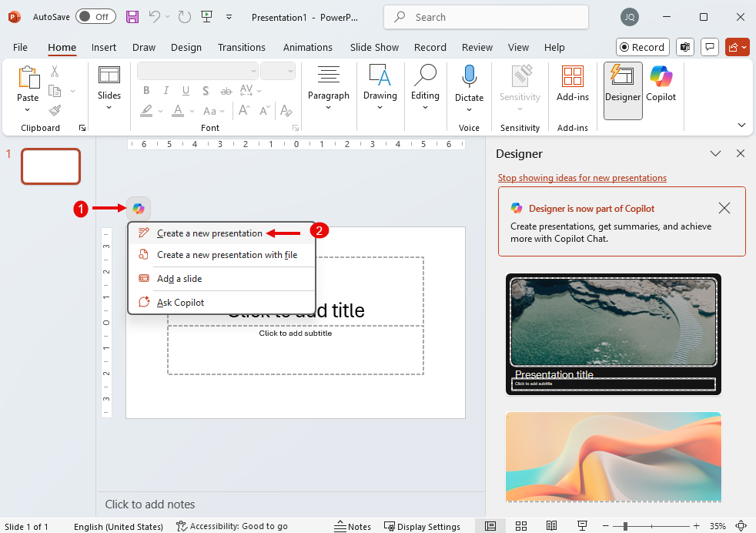
Task: Click the Undo arrow icon
Action: [154, 17]
